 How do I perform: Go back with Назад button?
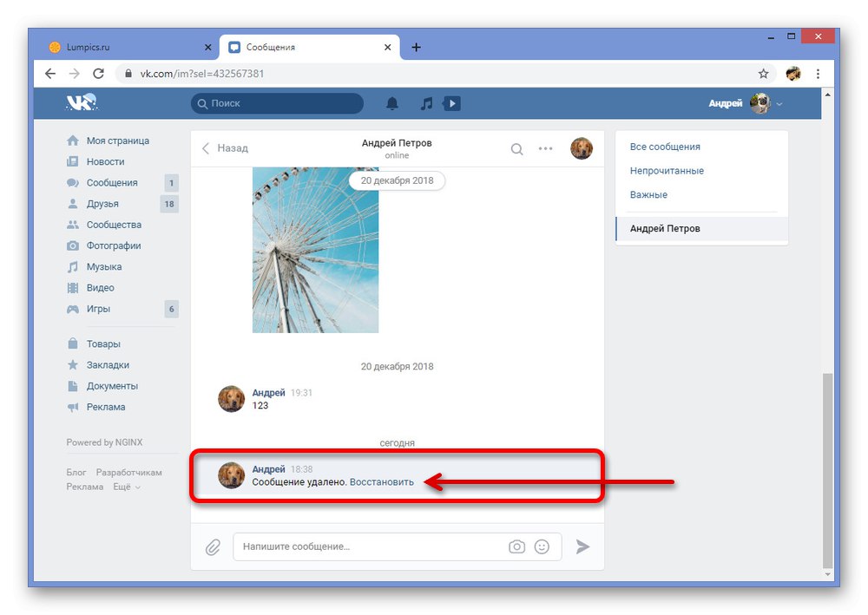pos(226,148)
